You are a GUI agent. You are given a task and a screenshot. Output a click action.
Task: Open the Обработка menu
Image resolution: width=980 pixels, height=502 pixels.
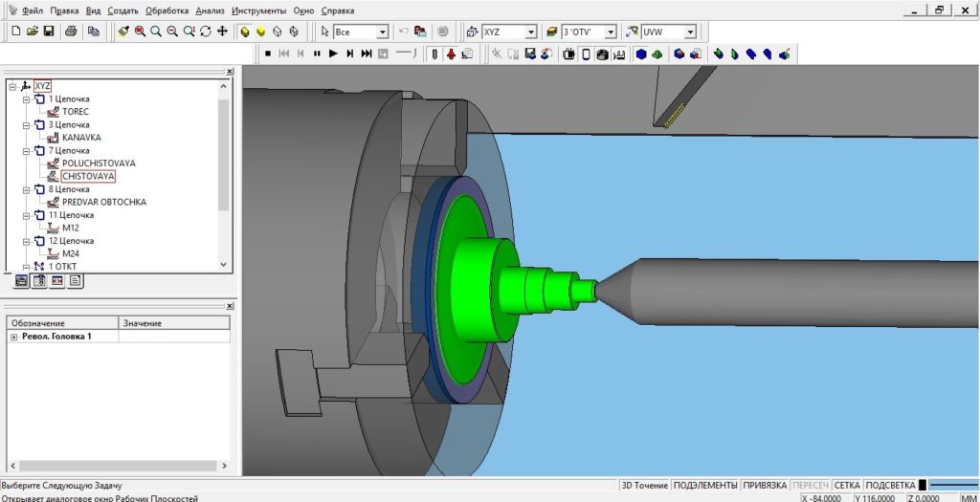click(167, 11)
